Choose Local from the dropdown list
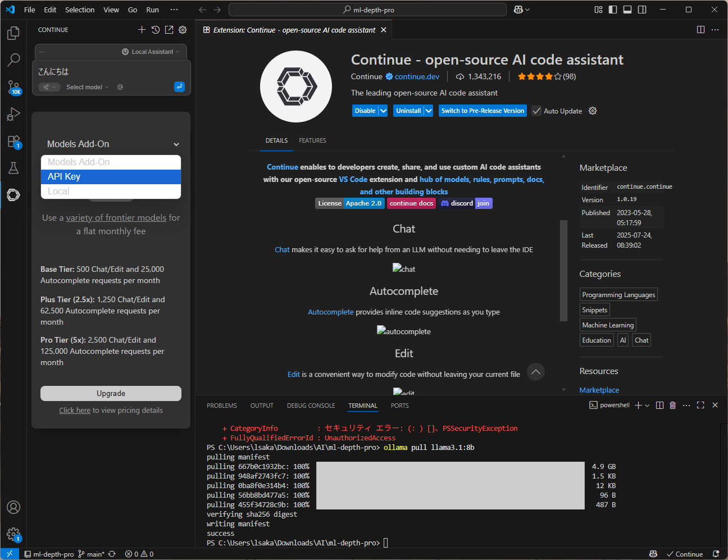Image resolution: width=728 pixels, height=560 pixels. click(x=111, y=191)
